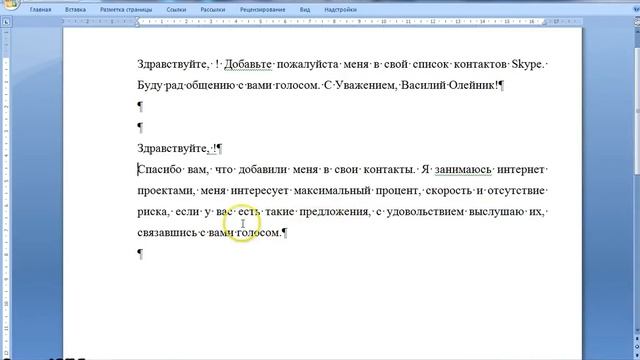
Task: Open the Рассылки ribbon tab
Action: (x=213, y=9)
